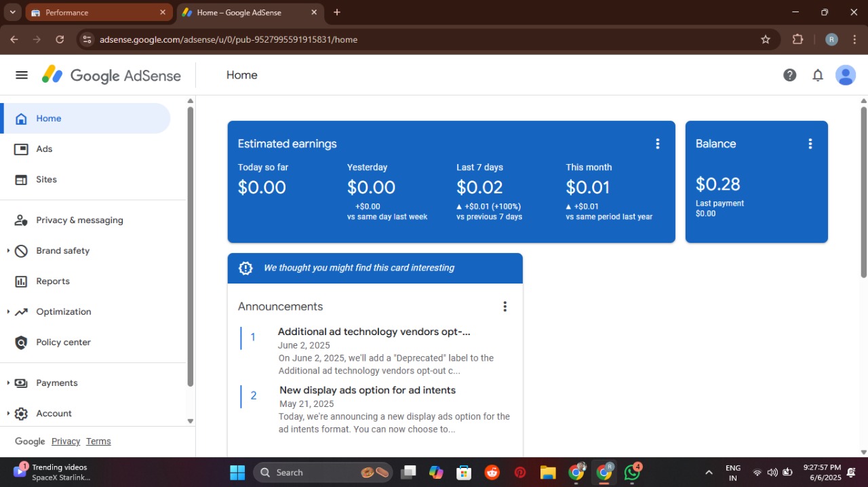Open the tab search dropdown arrow
Viewport: 868px width, 487px height.
point(12,12)
